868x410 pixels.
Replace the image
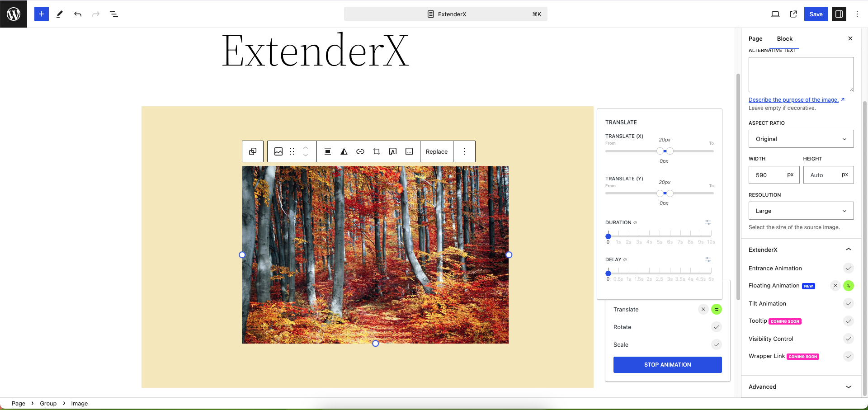437,151
